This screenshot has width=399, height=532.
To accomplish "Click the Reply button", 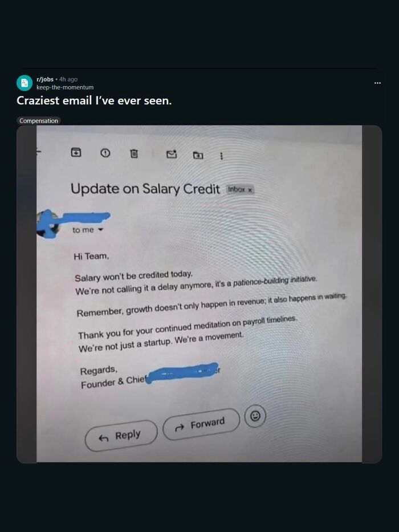I will pos(121,436).
